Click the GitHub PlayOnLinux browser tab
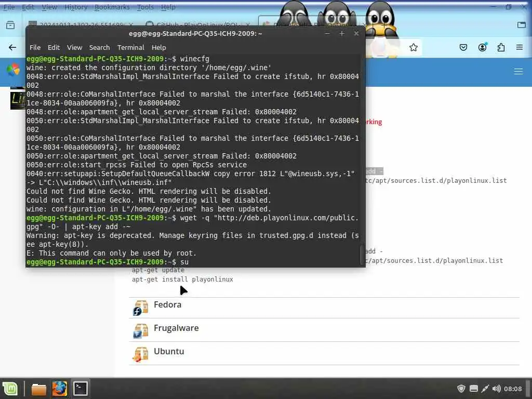Screen dimensions: 532x399 pos(198,25)
